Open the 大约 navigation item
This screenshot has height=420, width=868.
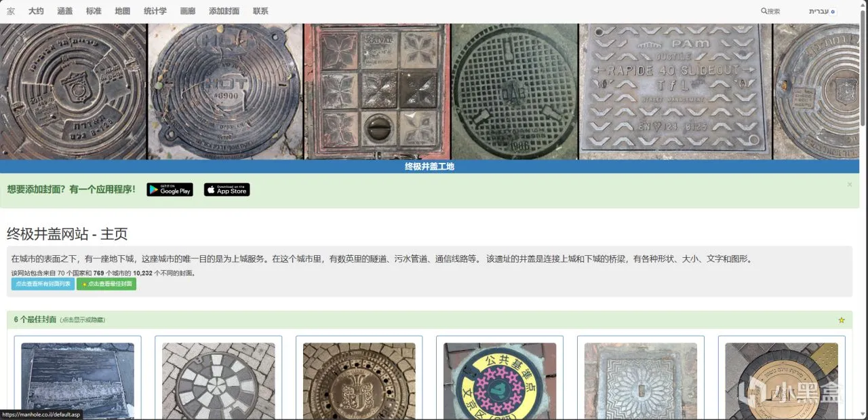(x=36, y=12)
